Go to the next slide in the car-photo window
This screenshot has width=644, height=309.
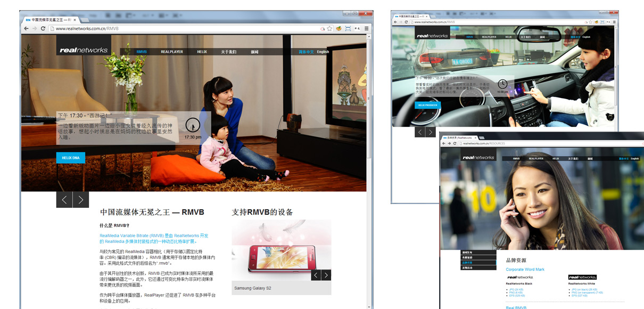click(430, 132)
